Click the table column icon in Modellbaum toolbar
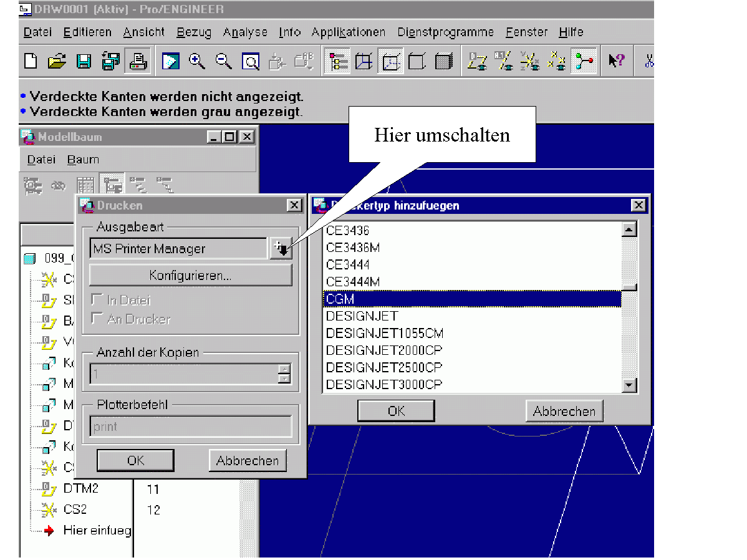Screen dimensions: 747x560 pos(85,185)
